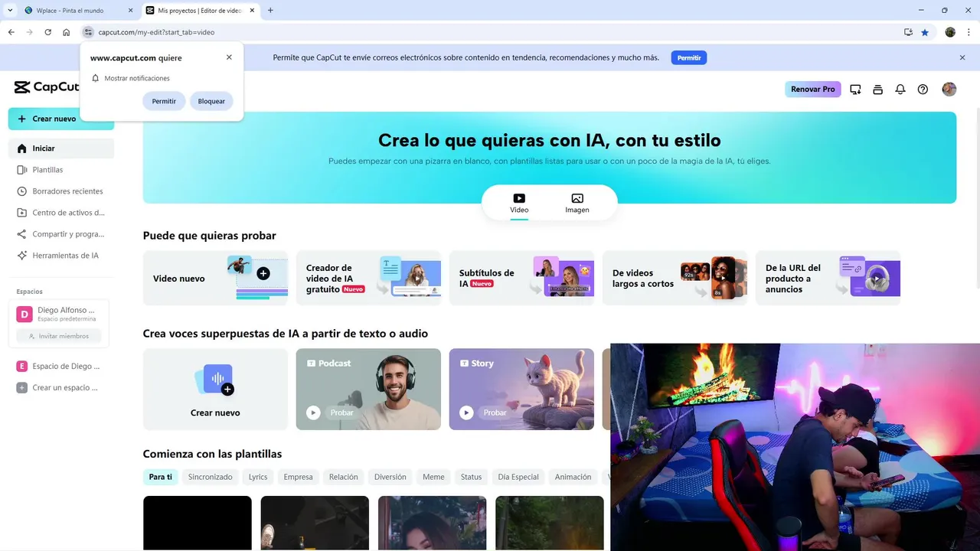The image size is (980, 551).
Task: Select the Sincronizado template filter
Action: click(211, 477)
